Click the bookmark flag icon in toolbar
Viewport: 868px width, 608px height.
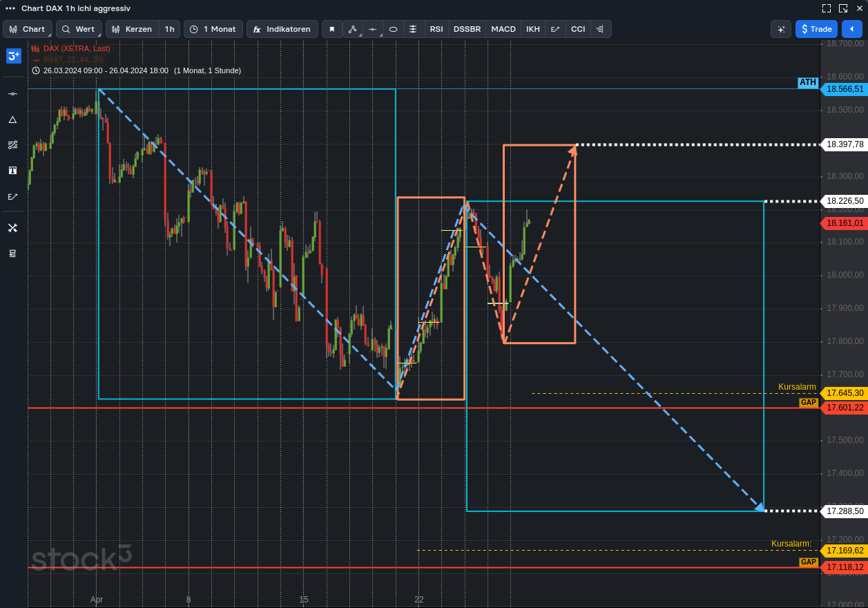pos(332,29)
